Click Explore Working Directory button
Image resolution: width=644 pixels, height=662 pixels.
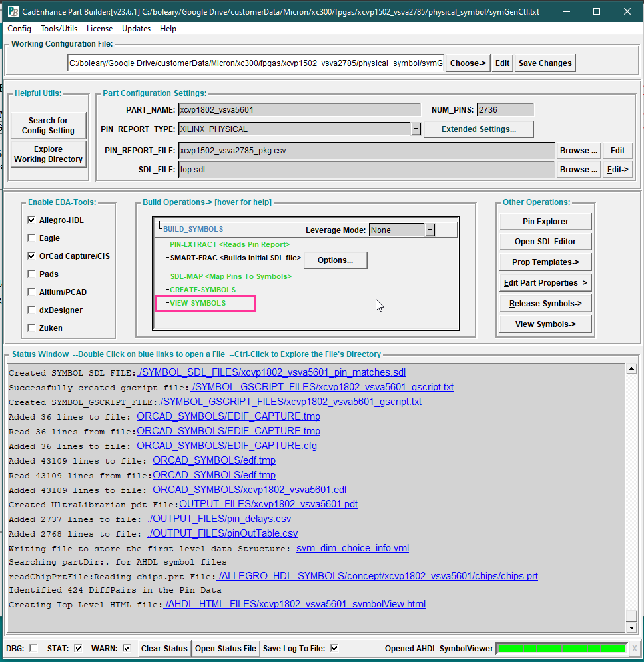48,154
